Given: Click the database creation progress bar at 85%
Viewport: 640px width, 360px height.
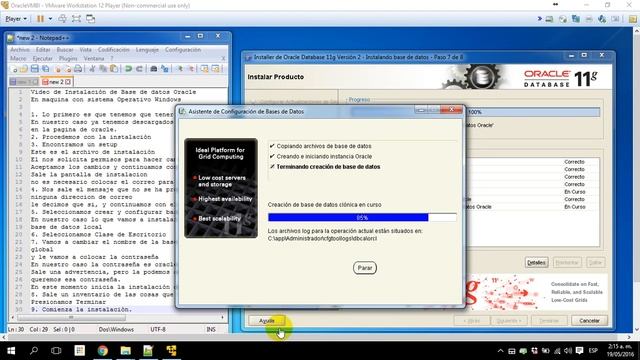Looking at the screenshot, I should 362,218.
